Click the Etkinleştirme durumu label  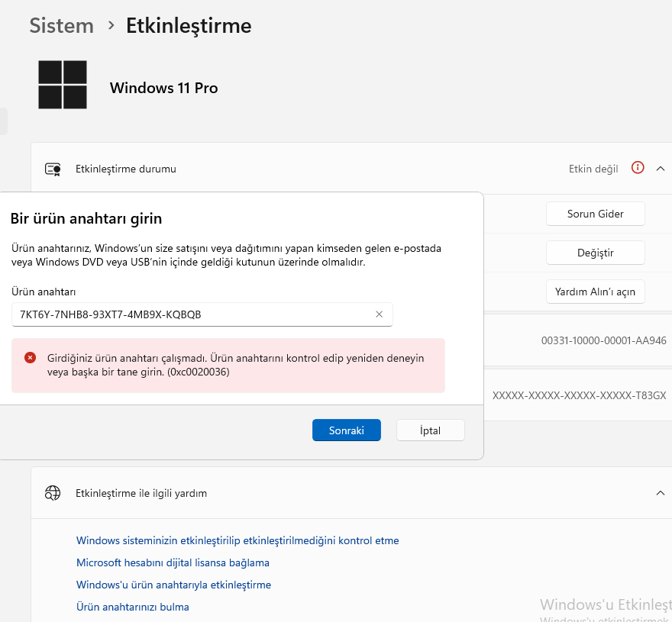point(125,169)
